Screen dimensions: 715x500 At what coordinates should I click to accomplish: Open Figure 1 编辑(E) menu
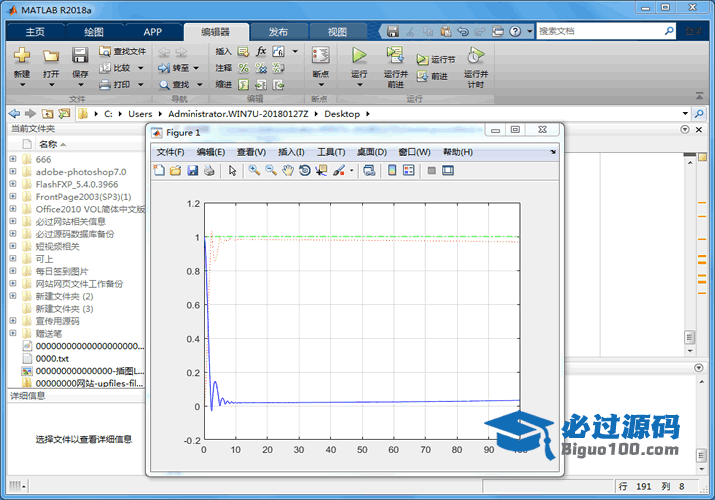point(211,152)
